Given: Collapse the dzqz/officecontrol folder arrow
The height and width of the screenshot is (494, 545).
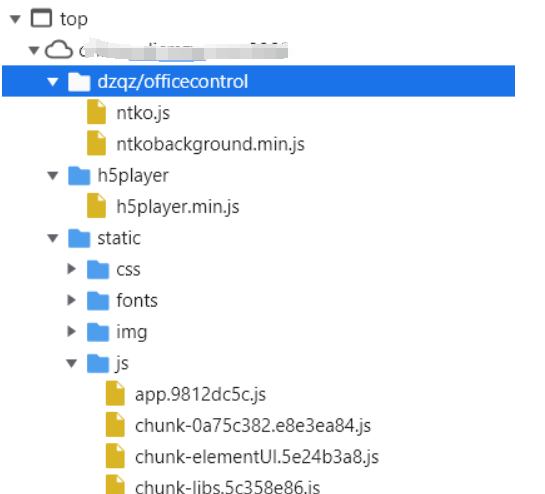Looking at the screenshot, I should [x=52, y=82].
